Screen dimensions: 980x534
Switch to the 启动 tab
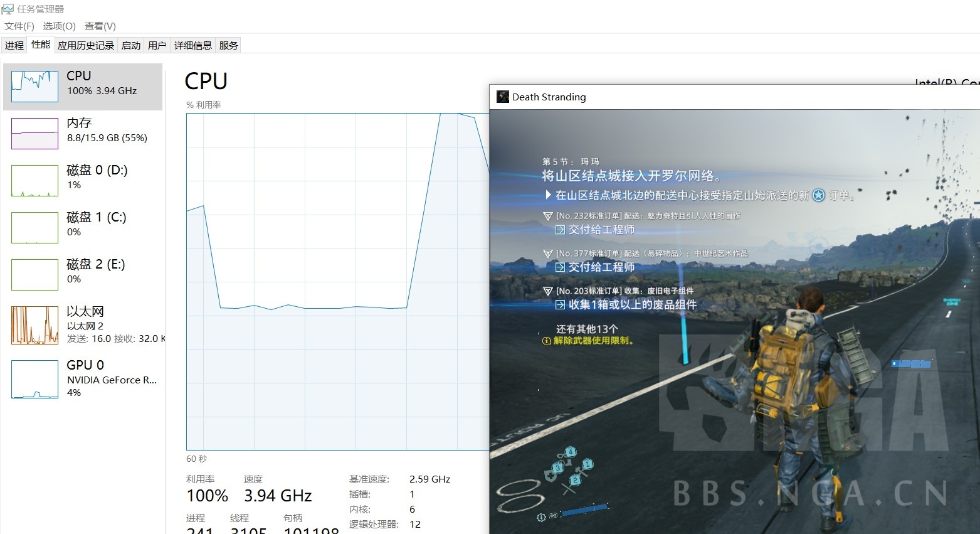[131, 45]
